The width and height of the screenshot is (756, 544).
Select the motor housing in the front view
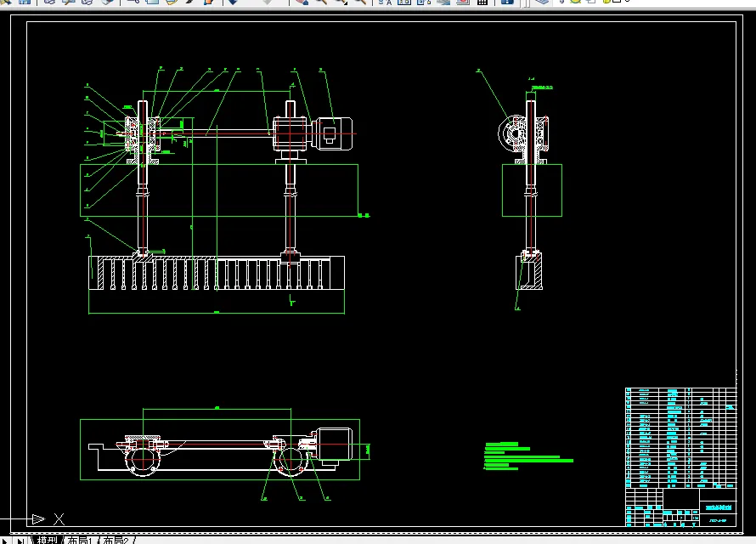tap(332, 133)
